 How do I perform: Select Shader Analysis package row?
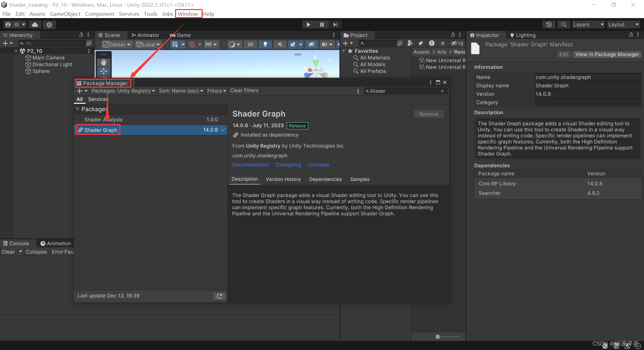tap(151, 120)
